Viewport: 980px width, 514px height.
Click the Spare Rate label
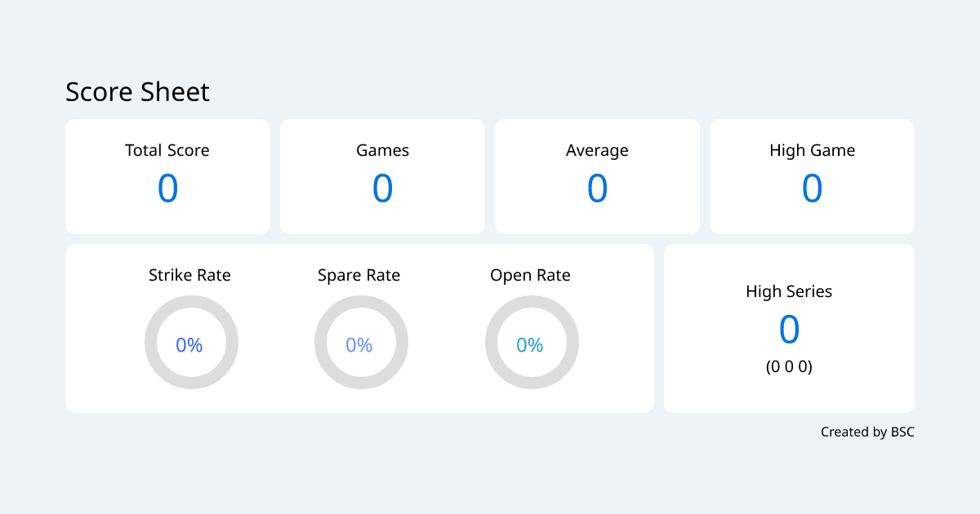click(359, 275)
